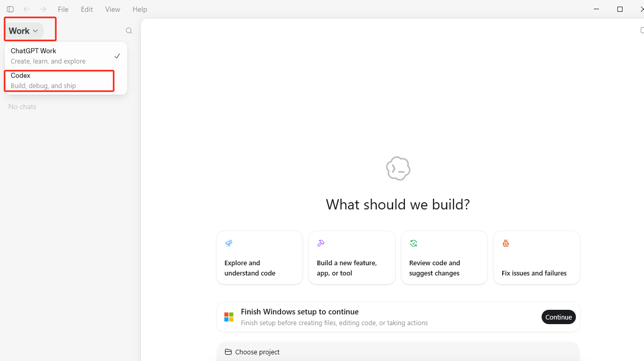Minimize the application window
Image resolution: width=644 pixels, height=361 pixels.
click(x=596, y=9)
